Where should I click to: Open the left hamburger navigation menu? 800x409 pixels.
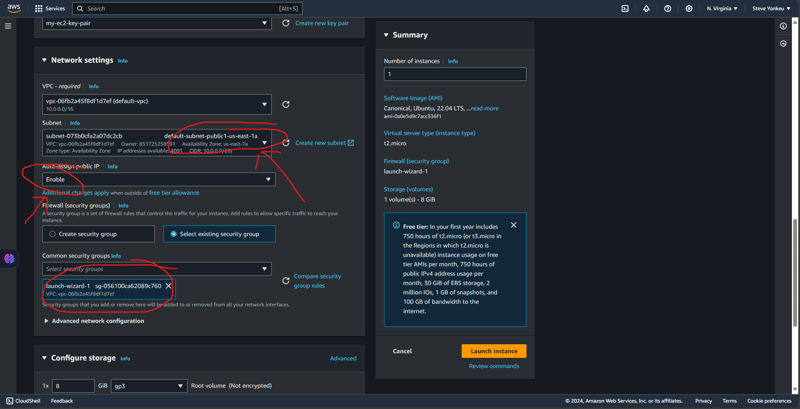click(8, 26)
